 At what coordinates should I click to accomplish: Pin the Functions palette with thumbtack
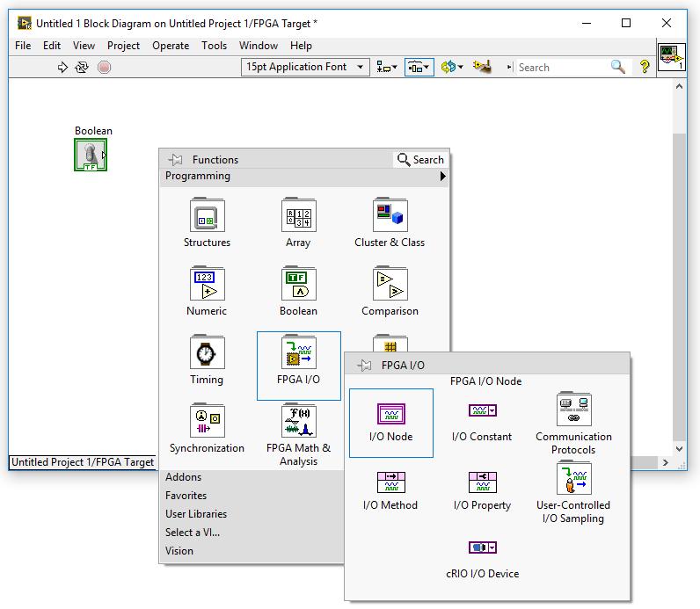click(x=176, y=159)
